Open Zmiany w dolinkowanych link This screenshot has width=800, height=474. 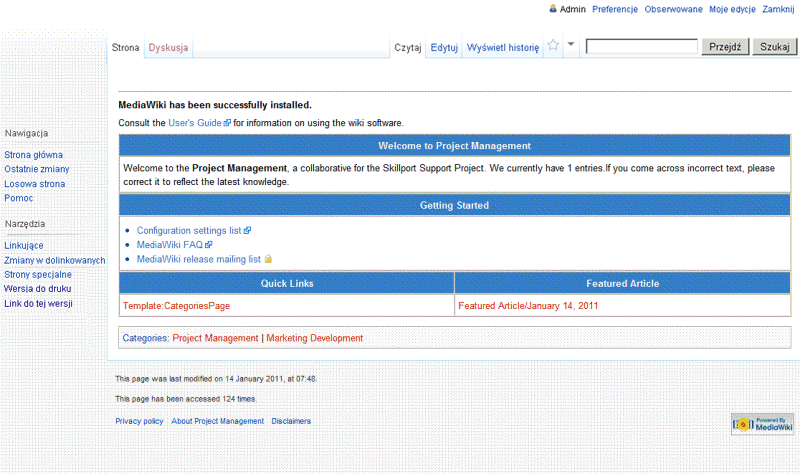click(x=55, y=260)
